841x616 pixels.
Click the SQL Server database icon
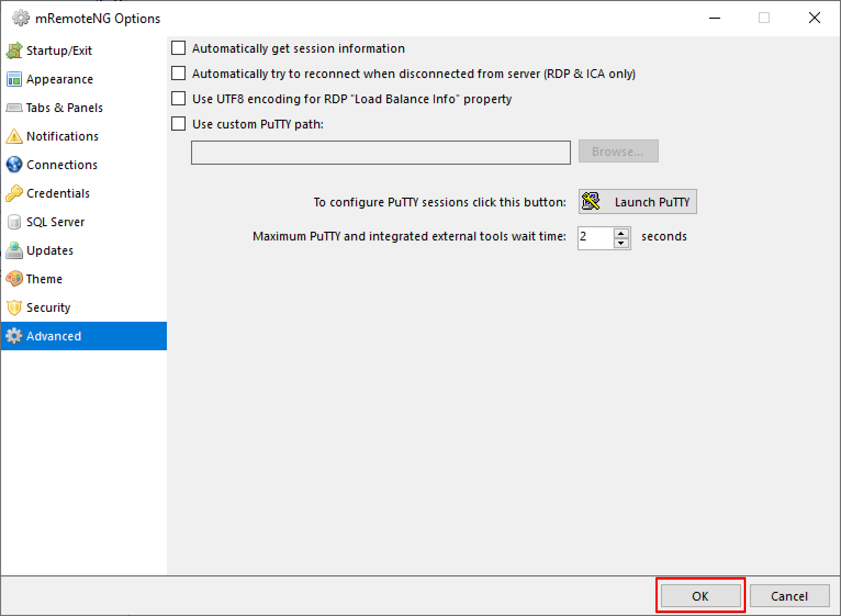(14, 222)
